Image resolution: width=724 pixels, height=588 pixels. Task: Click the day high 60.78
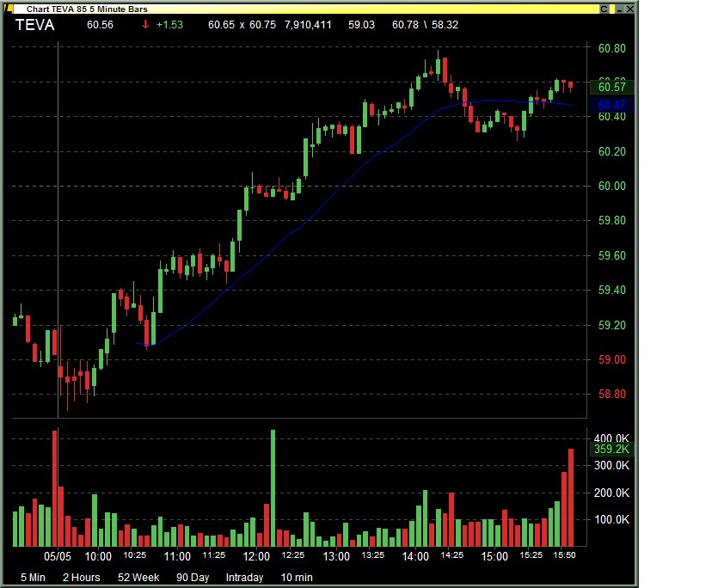pyautogui.click(x=405, y=25)
